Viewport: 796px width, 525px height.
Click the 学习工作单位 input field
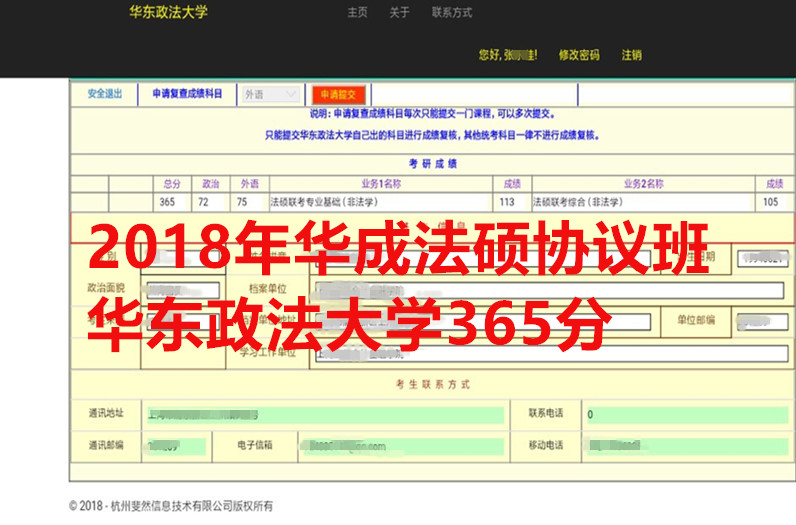tap(551, 353)
